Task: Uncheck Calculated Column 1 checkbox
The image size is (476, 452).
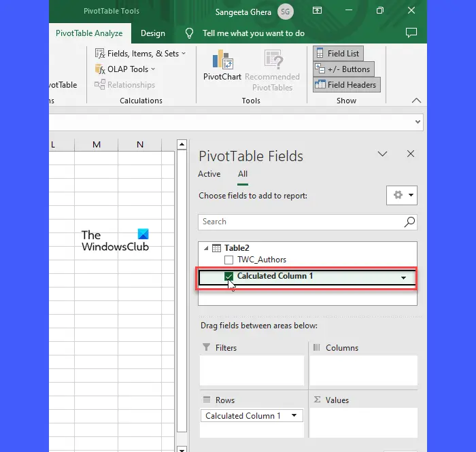Action: click(x=228, y=277)
